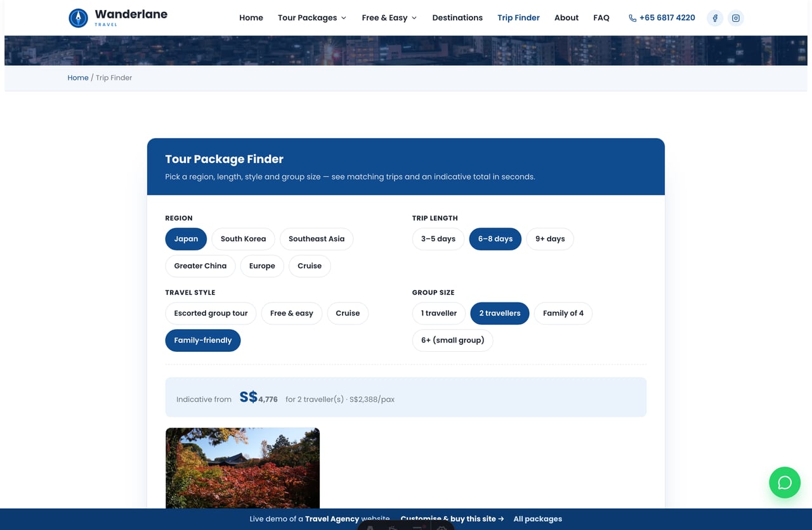Open the Trip Finder nav item
Screen dimensions: 812x530
(x=518, y=18)
